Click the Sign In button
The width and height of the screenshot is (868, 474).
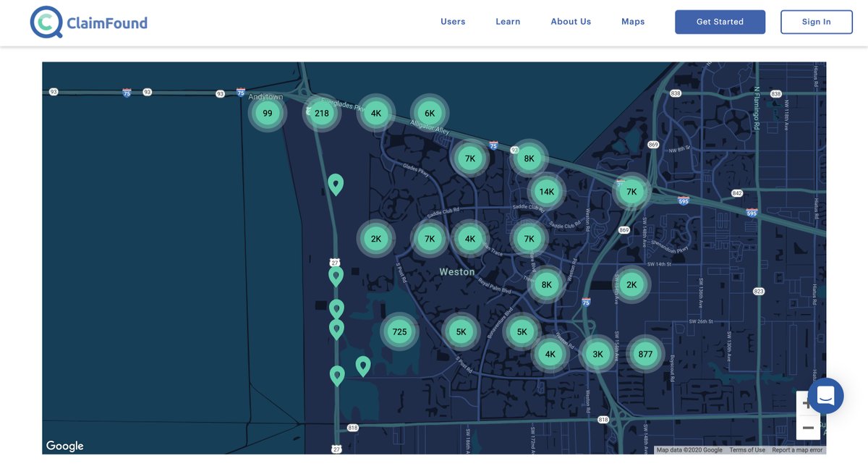pyautogui.click(x=816, y=22)
